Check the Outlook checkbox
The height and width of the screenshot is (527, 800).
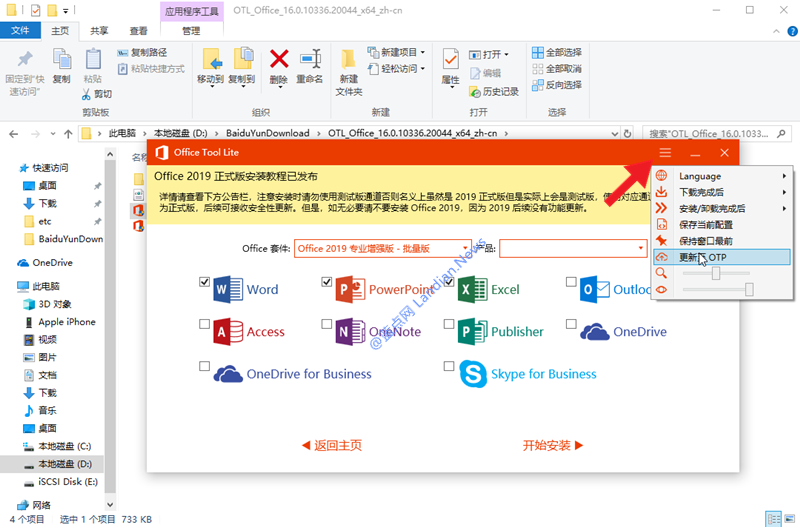571,281
